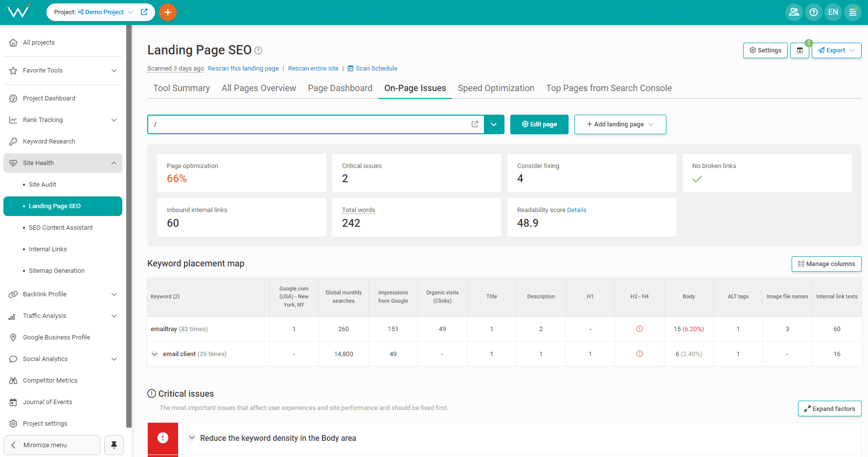Click Expand factors button
Image resolution: width=868 pixels, height=457 pixels.
[x=829, y=409]
